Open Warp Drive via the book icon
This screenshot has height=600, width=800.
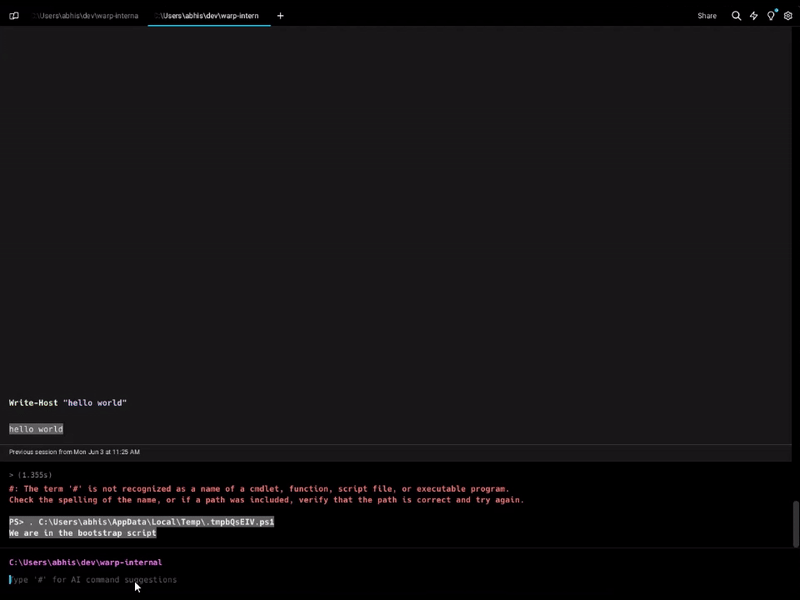[x=12, y=15]
